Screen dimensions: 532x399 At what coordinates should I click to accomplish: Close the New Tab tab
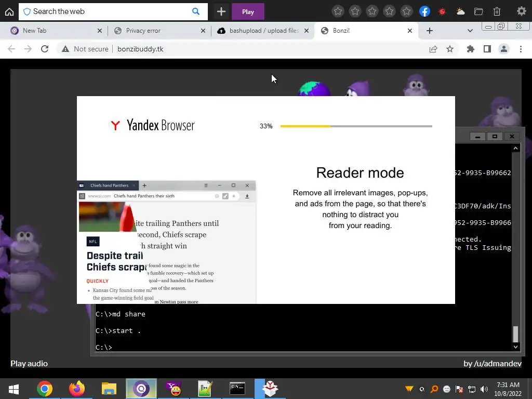coord(99,31)
